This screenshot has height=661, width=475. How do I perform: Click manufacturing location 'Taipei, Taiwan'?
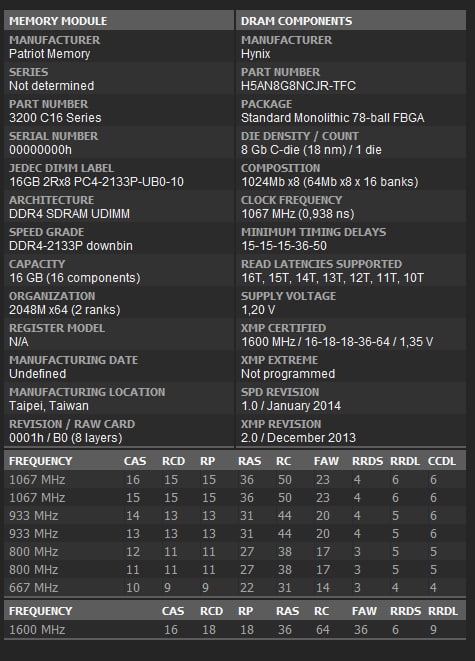click(49, 406)
